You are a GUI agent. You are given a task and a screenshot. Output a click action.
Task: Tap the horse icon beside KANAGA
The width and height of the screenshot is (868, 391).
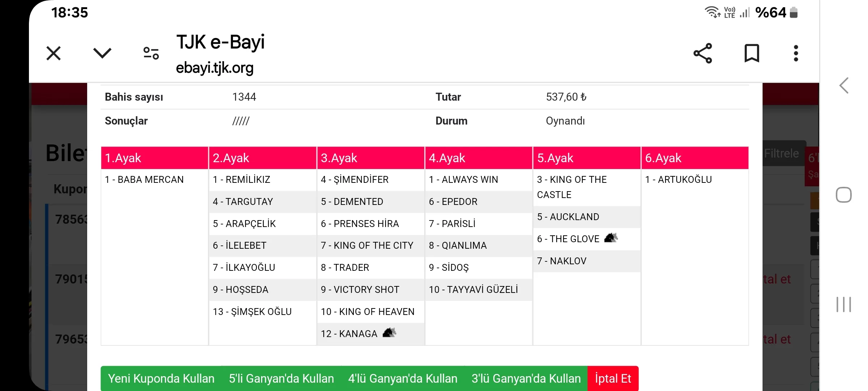click(x=389, y=333)
